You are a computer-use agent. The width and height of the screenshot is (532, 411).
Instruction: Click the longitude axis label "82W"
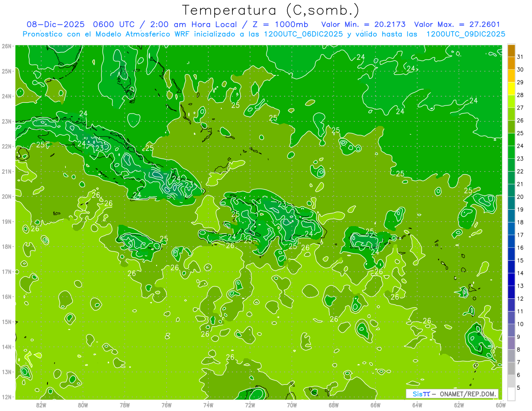(x=41, y=405)
